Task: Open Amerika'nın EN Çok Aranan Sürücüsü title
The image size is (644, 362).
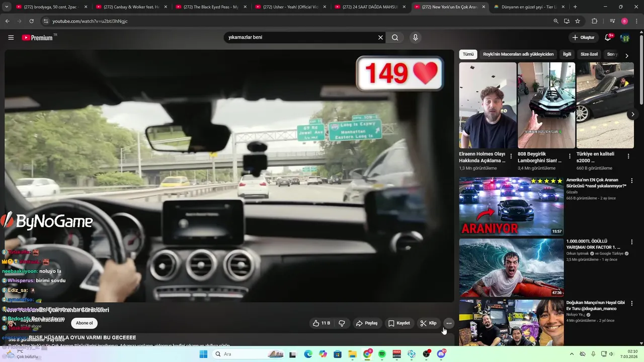Action: coord(596,183)
